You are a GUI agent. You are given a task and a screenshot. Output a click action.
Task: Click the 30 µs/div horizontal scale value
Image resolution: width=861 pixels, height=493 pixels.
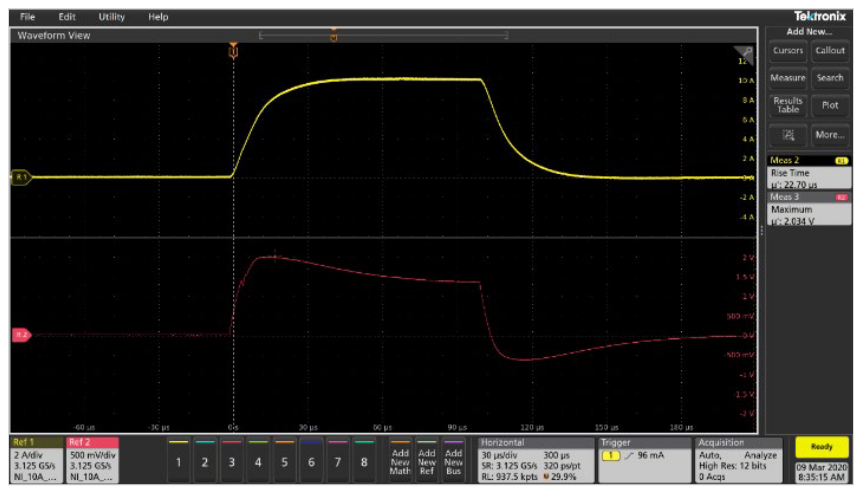500,455
